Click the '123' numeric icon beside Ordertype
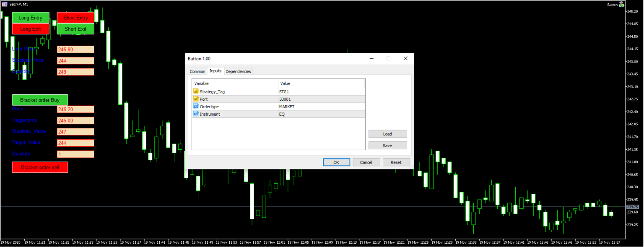The height and width of the screenshot is (247, 644). (196, 106)
